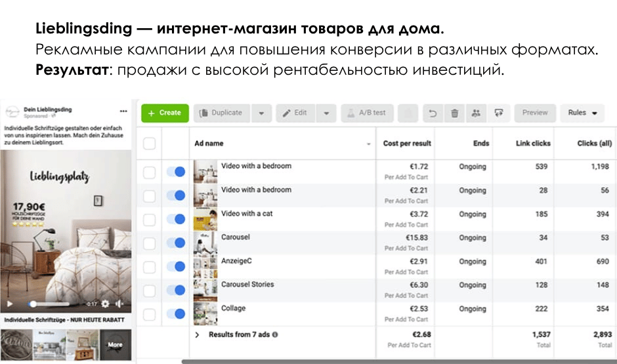Click the info icon beside Results from 7 ads
617x364 pixels.
(275, 334)
